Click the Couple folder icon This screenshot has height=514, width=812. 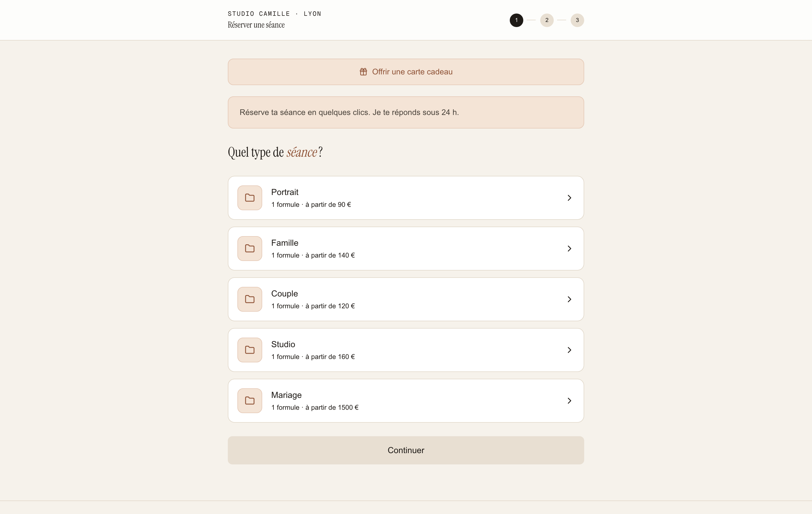point(250,299)
